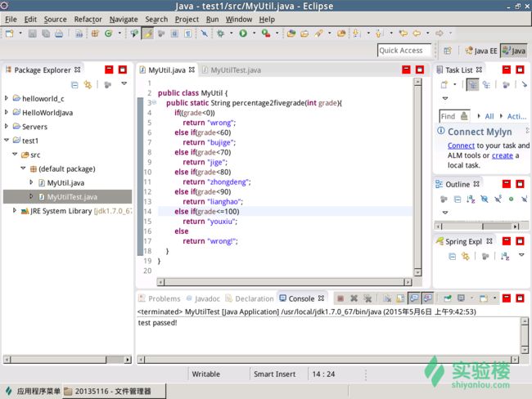Viewport: 532px width, 399px height.
Task: Click the Back navigation arrow in toolbar
Action: click(417, 34)
